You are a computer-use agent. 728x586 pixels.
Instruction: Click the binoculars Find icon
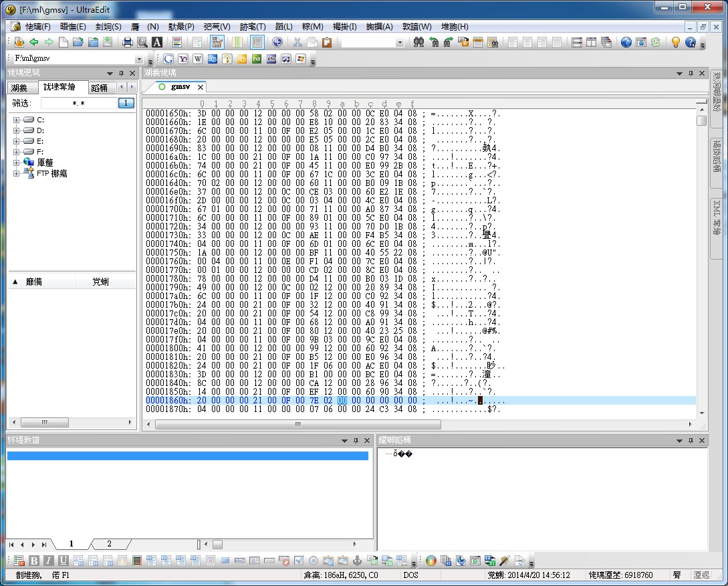click(x=418, y=42)
